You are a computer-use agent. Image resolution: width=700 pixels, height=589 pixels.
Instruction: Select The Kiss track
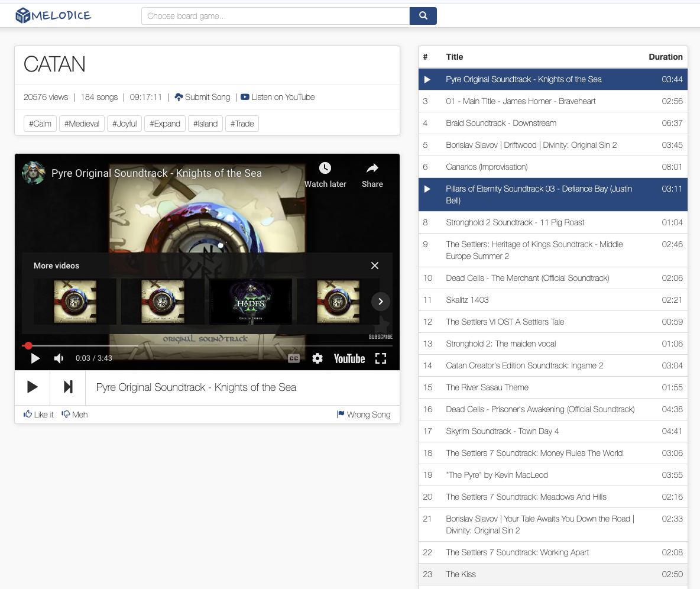pyautogui.click(x=553, y=574)
